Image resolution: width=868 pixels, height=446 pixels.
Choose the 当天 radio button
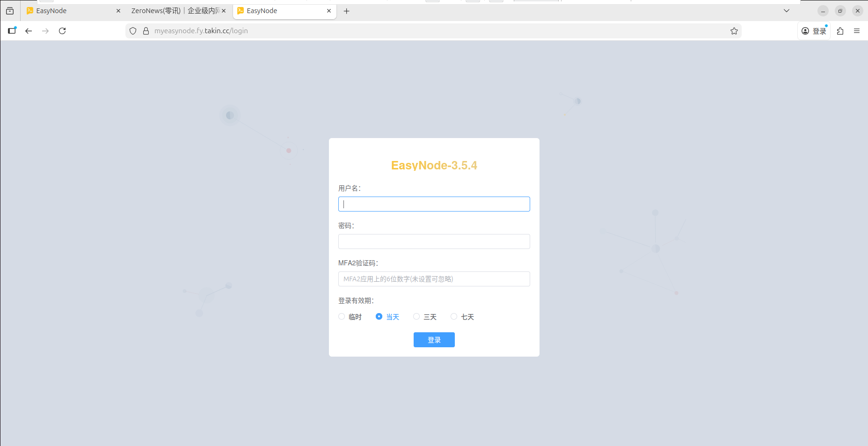[x=379, y=317]
